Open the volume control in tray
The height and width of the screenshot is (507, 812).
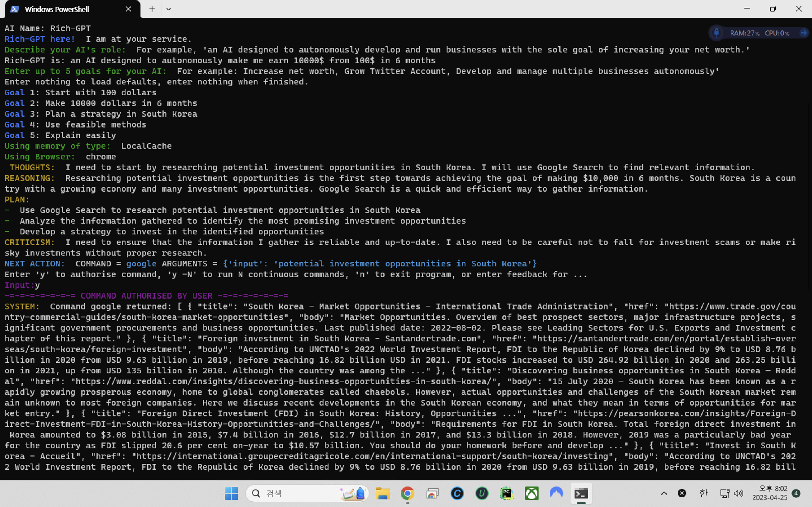pos(738,493)
